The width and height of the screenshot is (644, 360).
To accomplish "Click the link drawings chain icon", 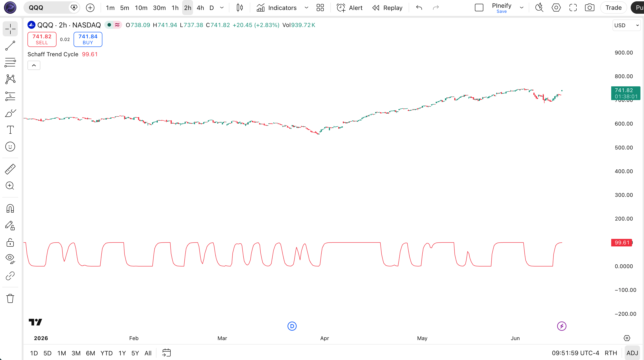I will click(x=10, y=276).
